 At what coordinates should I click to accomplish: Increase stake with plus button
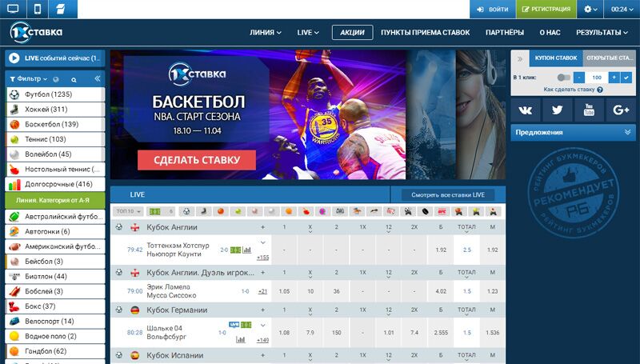[614, 78]
